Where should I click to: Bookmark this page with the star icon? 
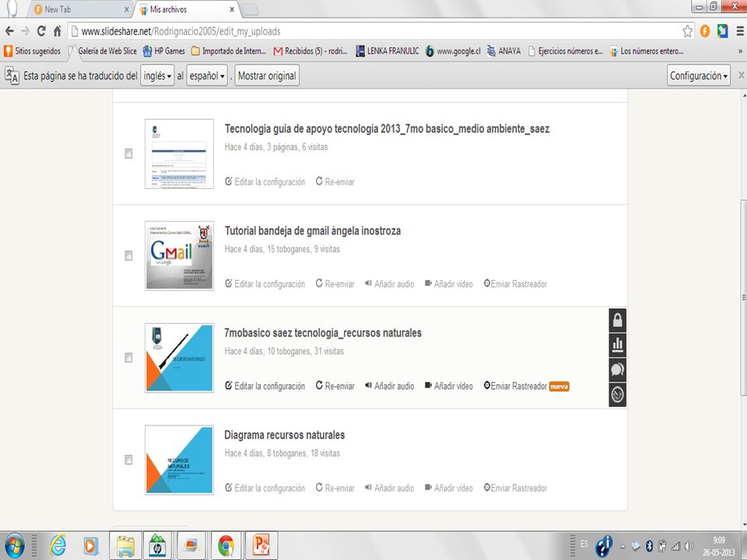coord(687,31)
